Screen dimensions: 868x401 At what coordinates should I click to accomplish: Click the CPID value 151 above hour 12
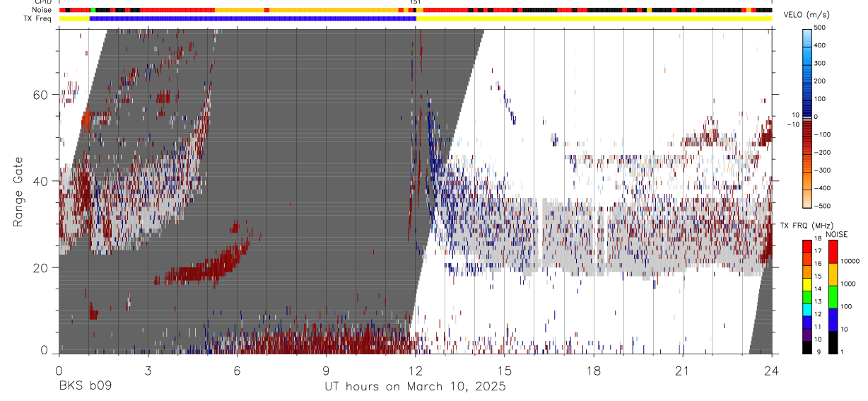click(416, 3)
